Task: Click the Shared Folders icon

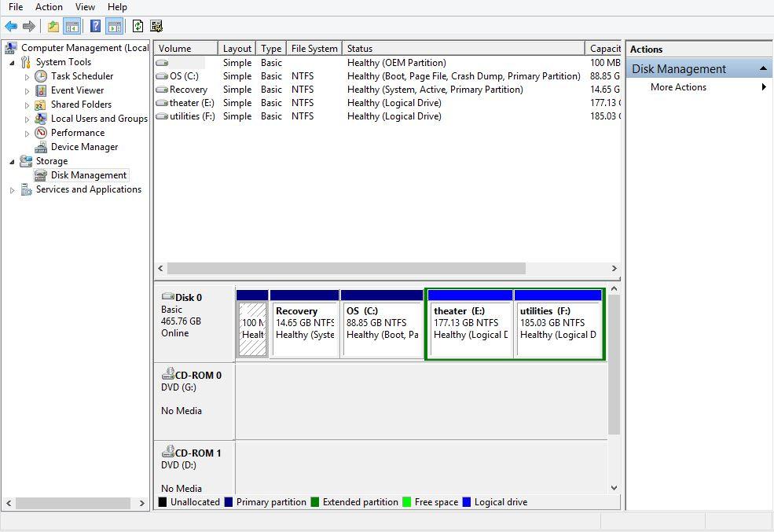Action: click(41, 105)
